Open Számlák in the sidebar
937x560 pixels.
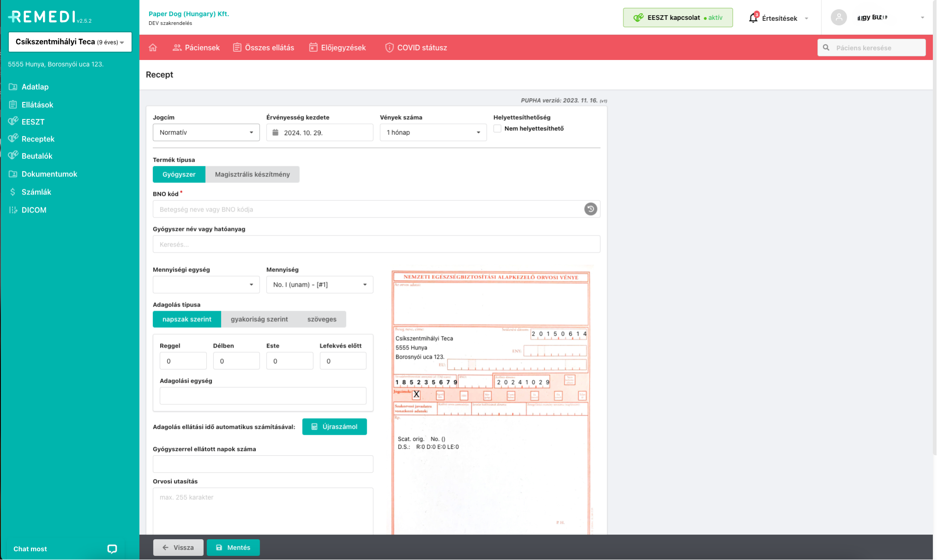[x=36, y=192]
